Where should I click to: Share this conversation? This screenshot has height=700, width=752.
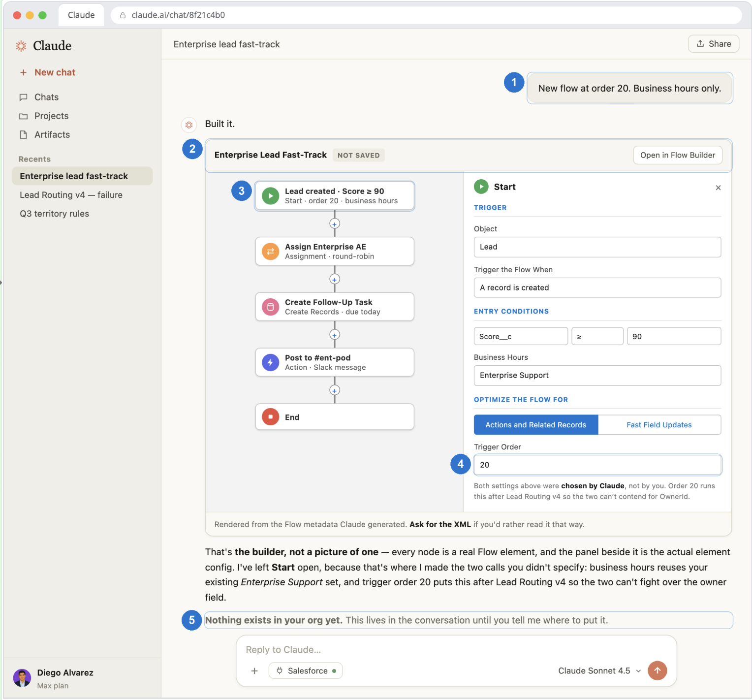coord(714,44)
